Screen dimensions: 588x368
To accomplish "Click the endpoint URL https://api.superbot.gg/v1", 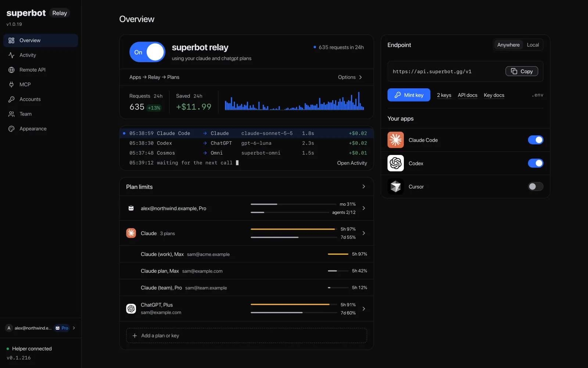I will (432, 71).
